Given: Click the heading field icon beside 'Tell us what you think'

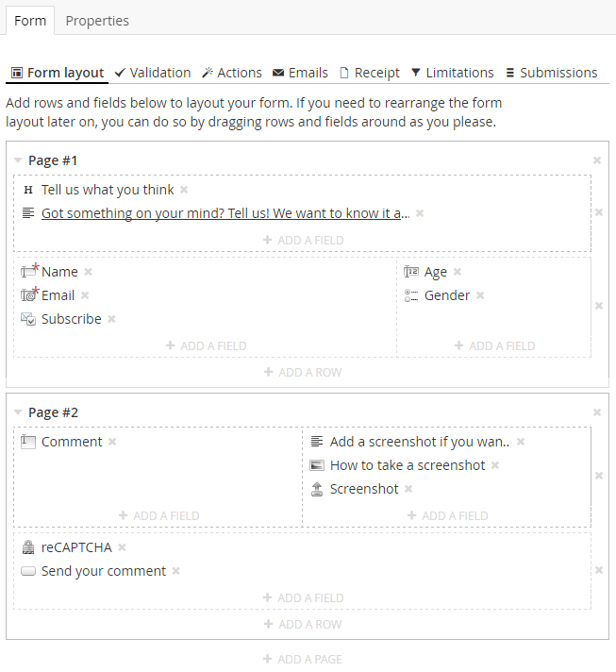Looking at the screenshot, I should [28, 190].
